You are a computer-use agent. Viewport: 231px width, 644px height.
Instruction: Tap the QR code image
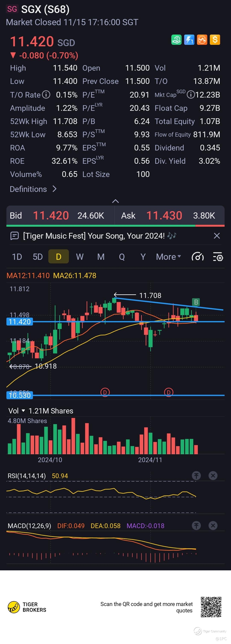coord(211,607)
